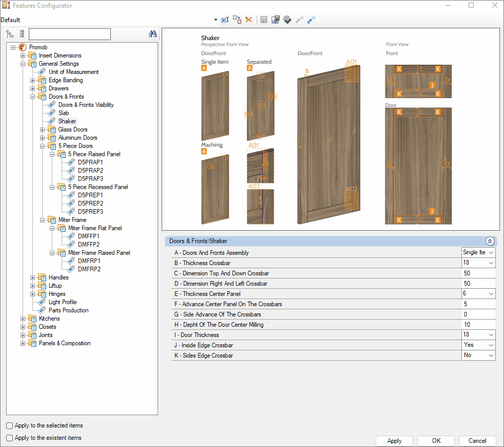Select DMFFP1 tree entry
This screenshot has height=447, width=504.
click(89, 236)
